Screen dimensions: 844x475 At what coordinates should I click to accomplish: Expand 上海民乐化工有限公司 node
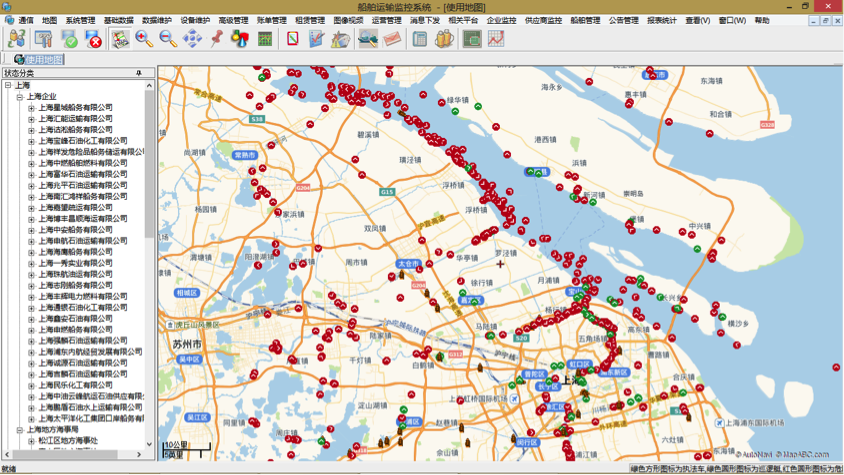[x=31, y=386]
